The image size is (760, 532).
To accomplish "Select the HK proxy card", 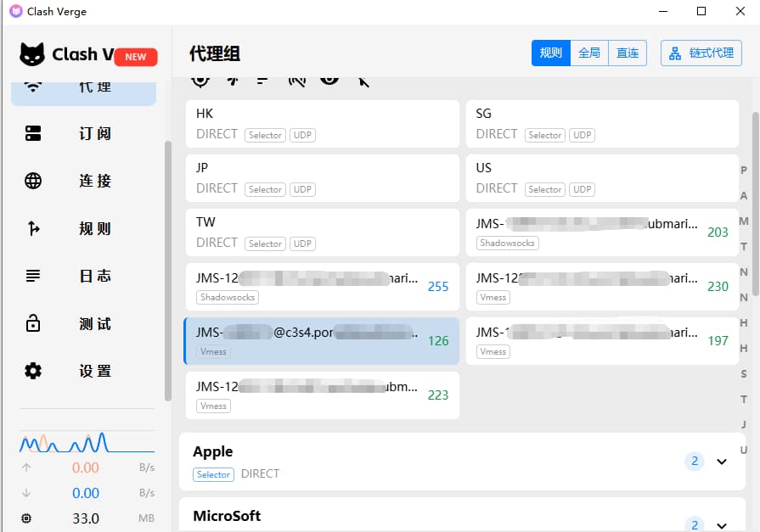I will 323,124.
